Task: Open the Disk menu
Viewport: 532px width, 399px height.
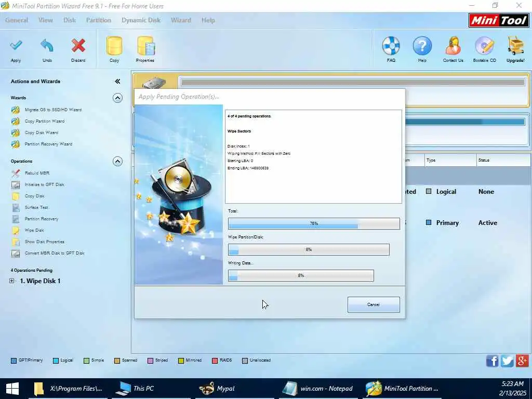Action: pyautogui.click(x=70, y=20)
